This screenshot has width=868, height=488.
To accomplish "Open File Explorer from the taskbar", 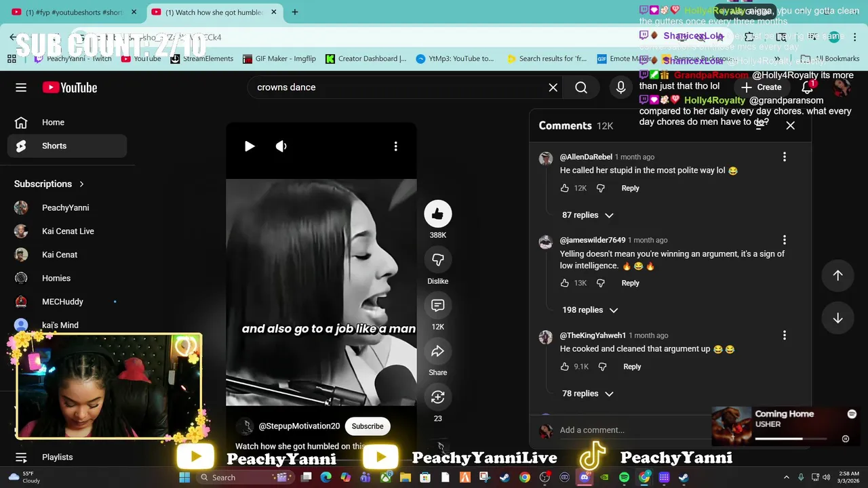I will pyautogui.click(x=406, y=477).
